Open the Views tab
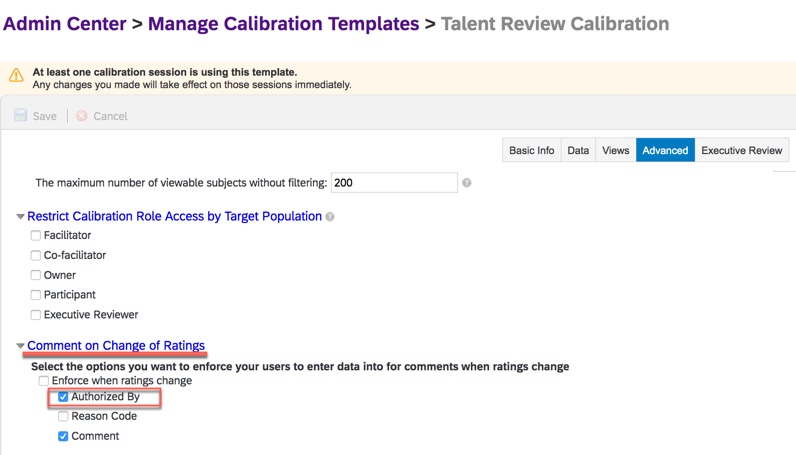Screen dimensions: 796x455 [615, 150]
